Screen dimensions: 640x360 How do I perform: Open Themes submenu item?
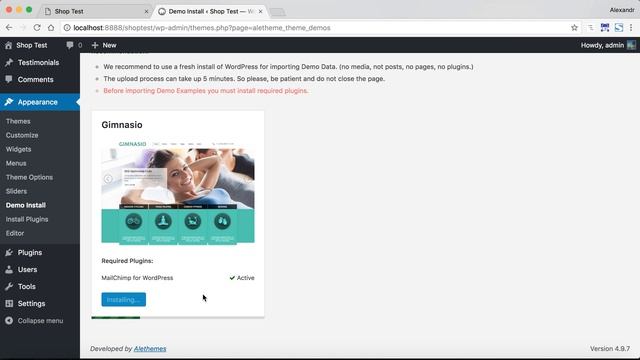(x=18, y=121)
